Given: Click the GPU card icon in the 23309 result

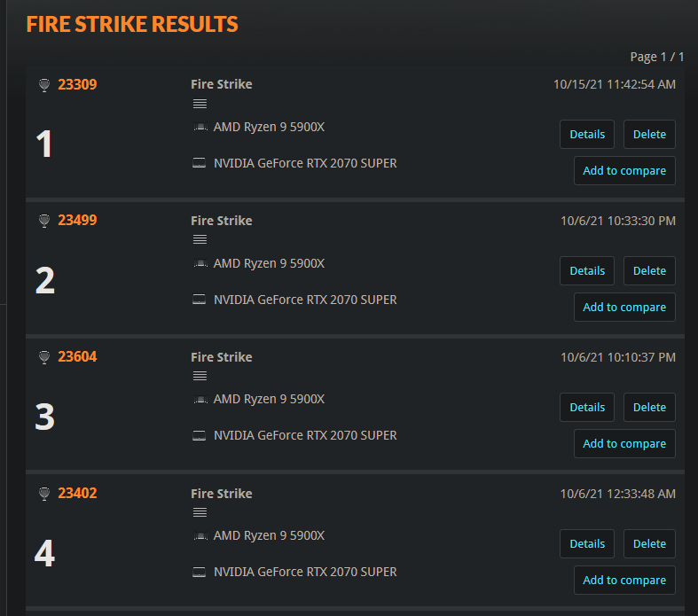Looking at the screenshot, I should [x=199, y=163].
